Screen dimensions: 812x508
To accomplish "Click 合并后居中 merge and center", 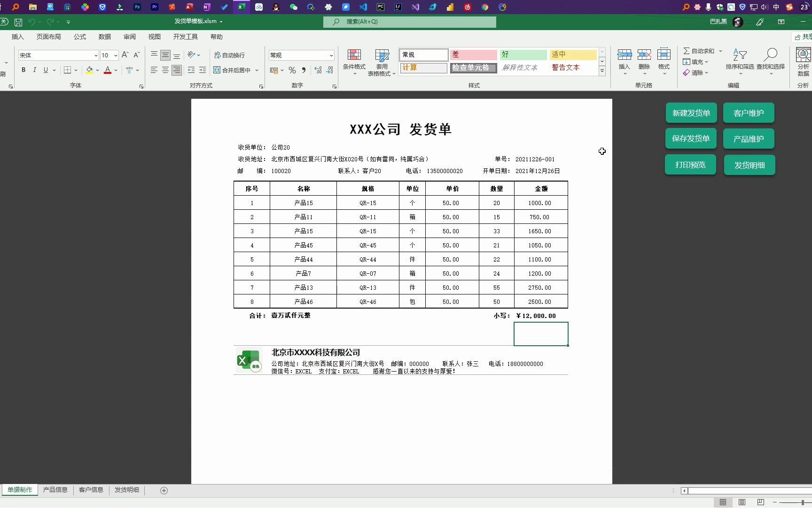I will (x=232, y=70).
